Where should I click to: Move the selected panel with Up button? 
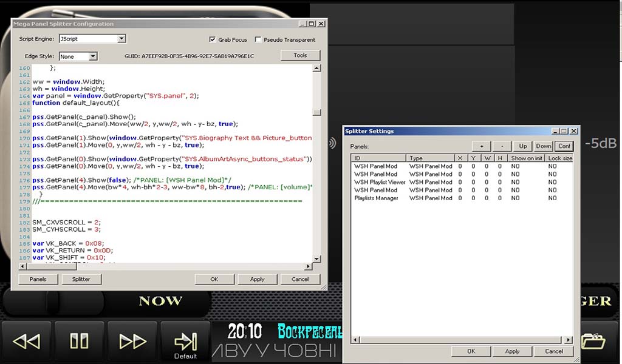click(x=523, y=146)
